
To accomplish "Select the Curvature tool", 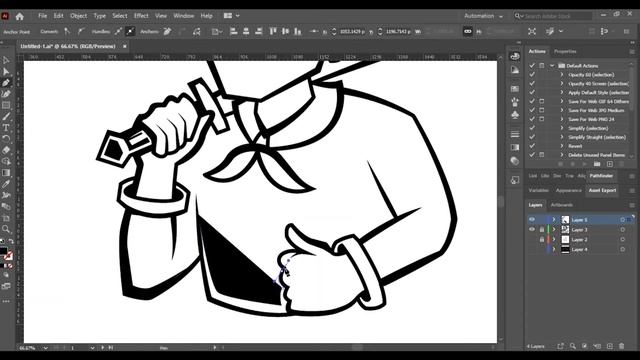I will click(x=6, y=94).
